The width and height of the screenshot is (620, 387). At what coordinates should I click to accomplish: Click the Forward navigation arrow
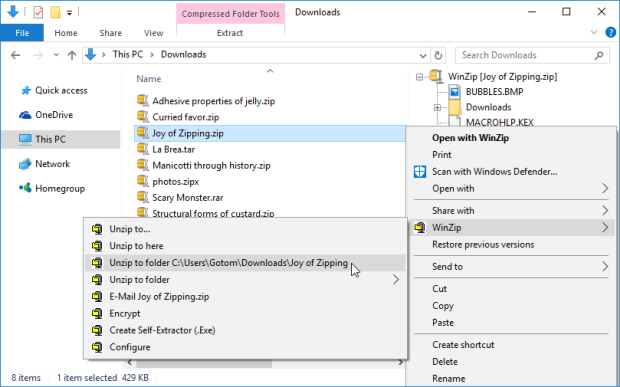tap(38, 55)
